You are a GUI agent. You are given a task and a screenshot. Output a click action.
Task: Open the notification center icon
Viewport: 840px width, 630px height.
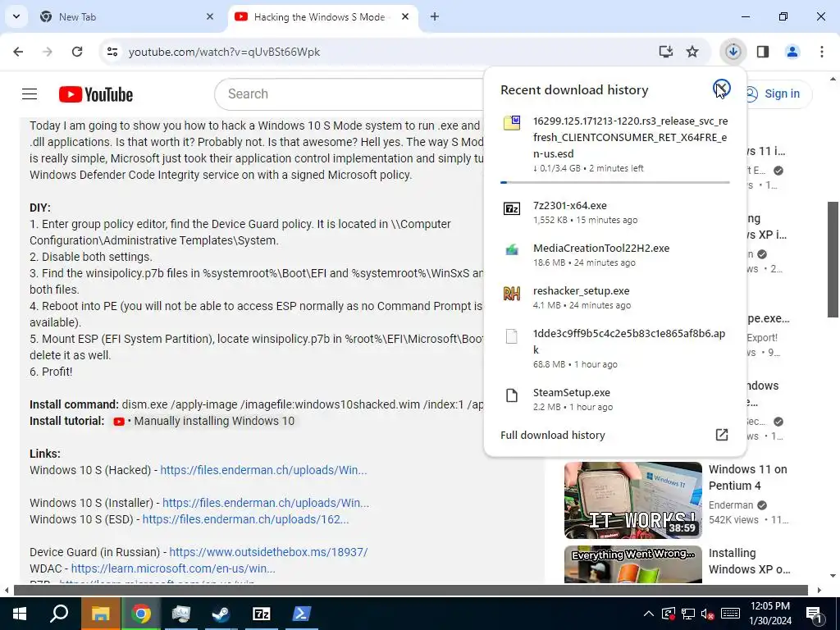[814, 614]
